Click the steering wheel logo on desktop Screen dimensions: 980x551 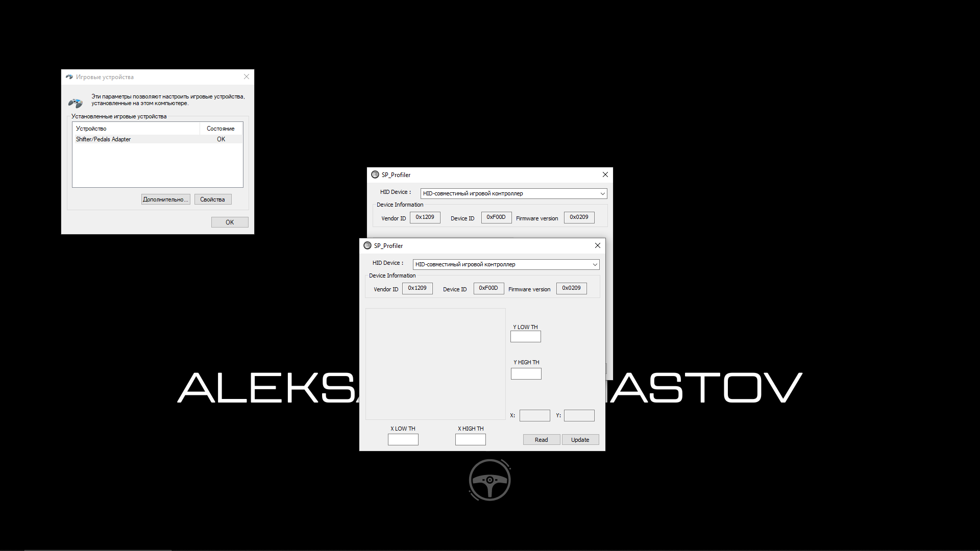(489, 480)
